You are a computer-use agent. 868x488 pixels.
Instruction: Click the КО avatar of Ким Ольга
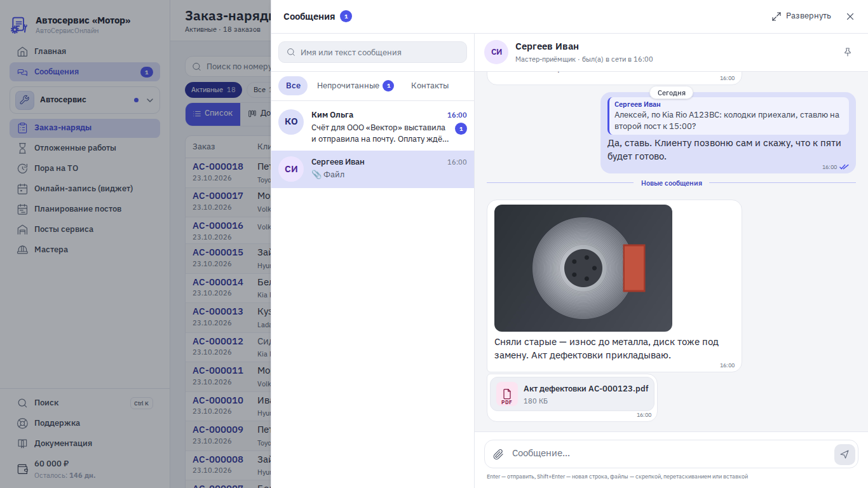coord(291,121)
